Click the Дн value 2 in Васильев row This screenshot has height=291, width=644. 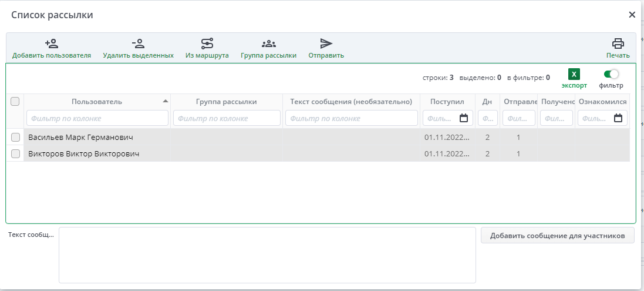pos(487,138)
